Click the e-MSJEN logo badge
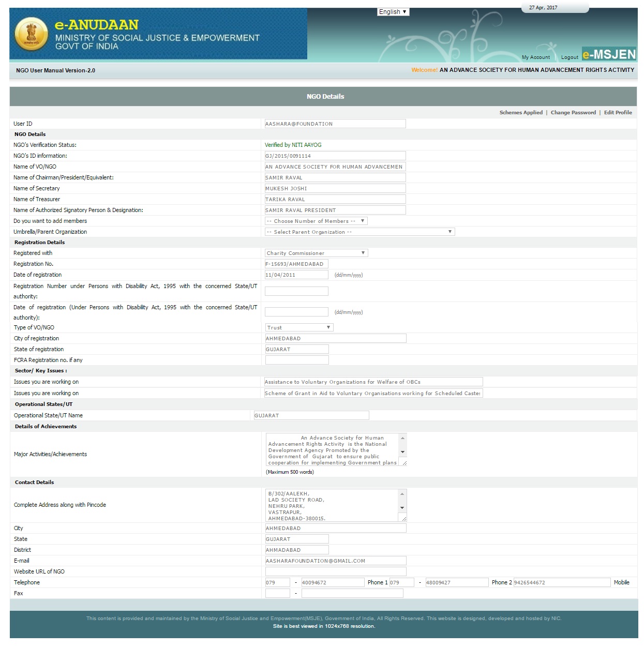 609,54
